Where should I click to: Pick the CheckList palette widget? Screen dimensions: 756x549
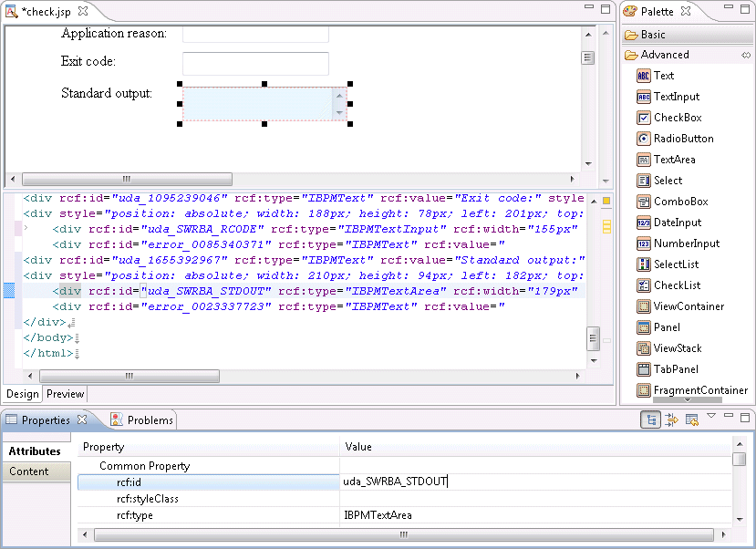[x=668, y=285]
